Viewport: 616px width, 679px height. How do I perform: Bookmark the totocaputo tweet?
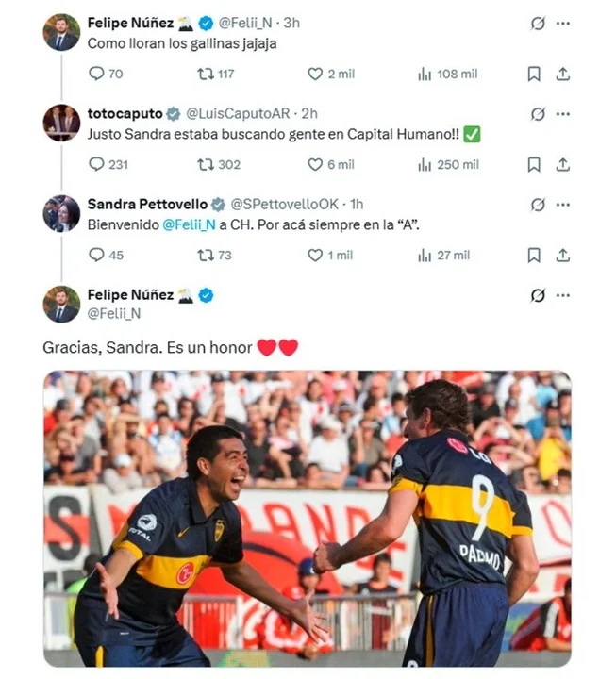[534, 164]
